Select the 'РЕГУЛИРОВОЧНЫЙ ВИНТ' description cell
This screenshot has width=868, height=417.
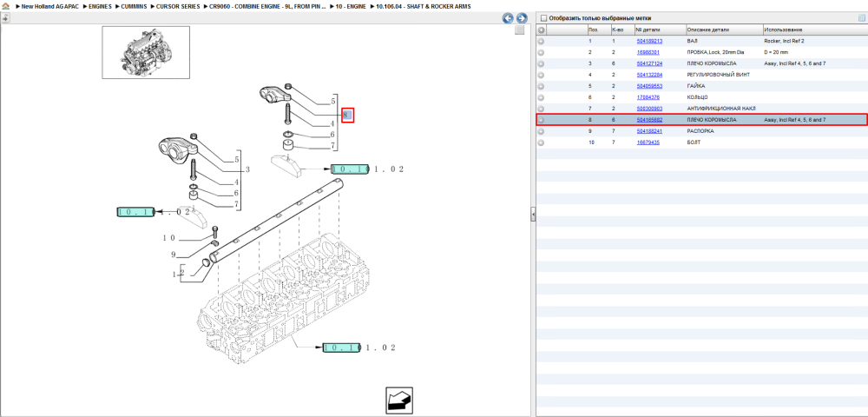pyautogui.click(x=718, y=75)
